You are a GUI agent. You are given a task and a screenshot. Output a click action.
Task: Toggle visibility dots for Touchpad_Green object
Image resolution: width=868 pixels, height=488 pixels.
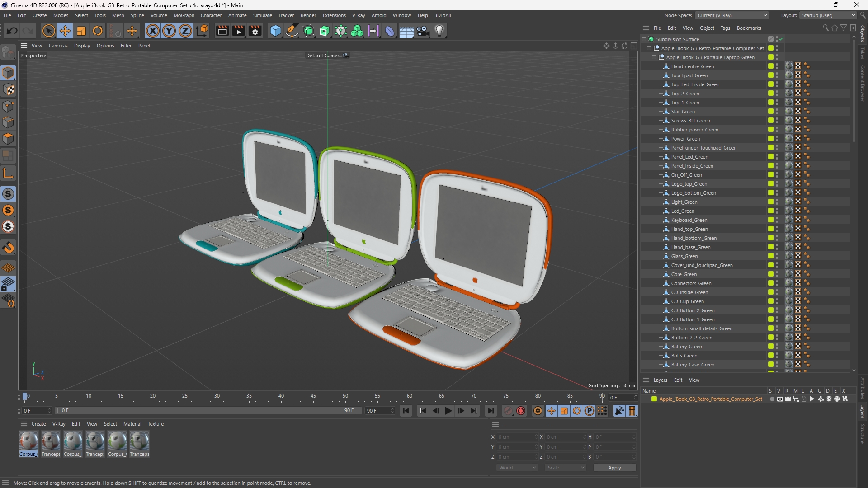click(x=777, y=75)
